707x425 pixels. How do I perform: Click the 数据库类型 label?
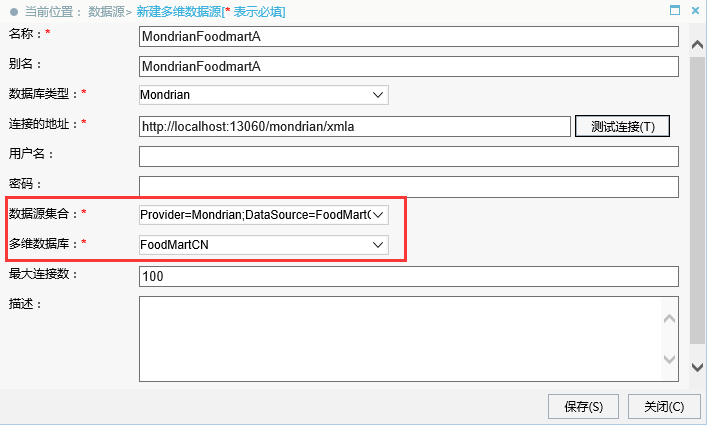pos(39,94)
